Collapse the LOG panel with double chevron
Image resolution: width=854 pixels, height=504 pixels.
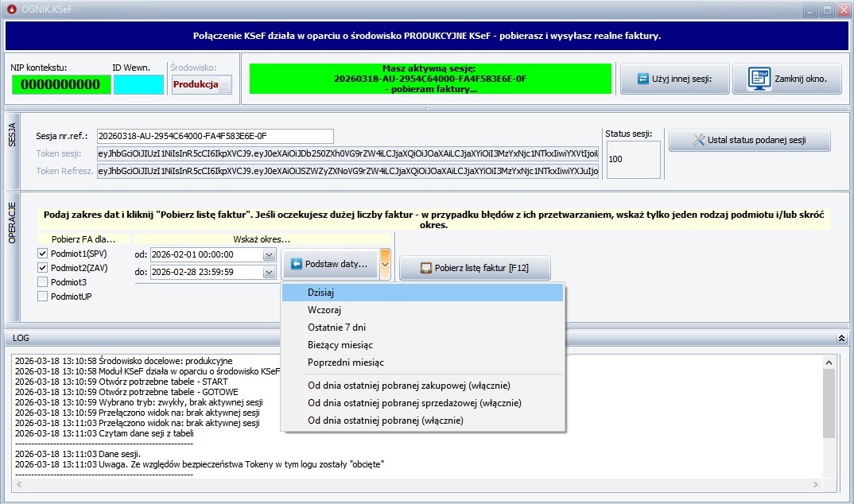(841, 338)
